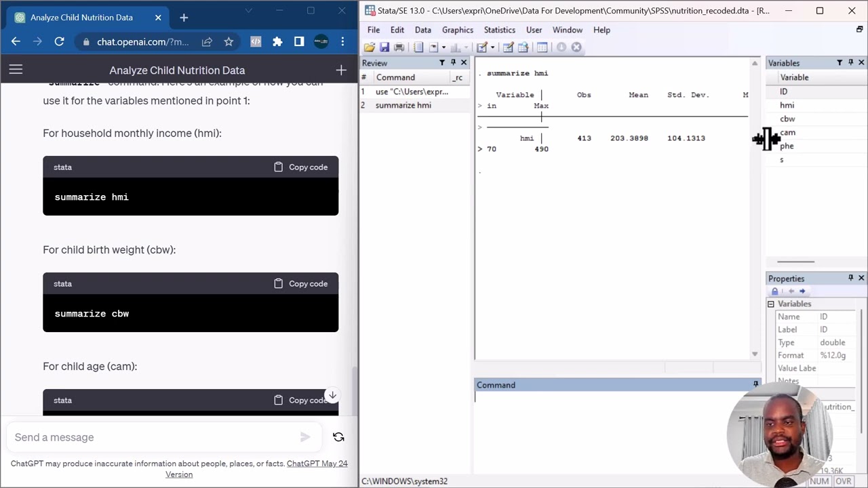Select the ID variable in Variables list
868x488 pixels.
pyautogui.click(x=816, y=91)
